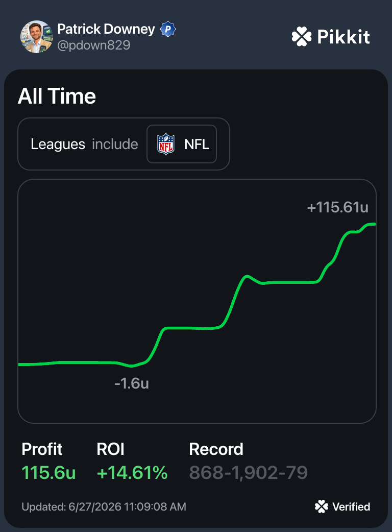Screen dimensions: 392x532
Task: Click the Record 868-1,902-79 value
Action: pyautogui.click(x=248, y=473)
